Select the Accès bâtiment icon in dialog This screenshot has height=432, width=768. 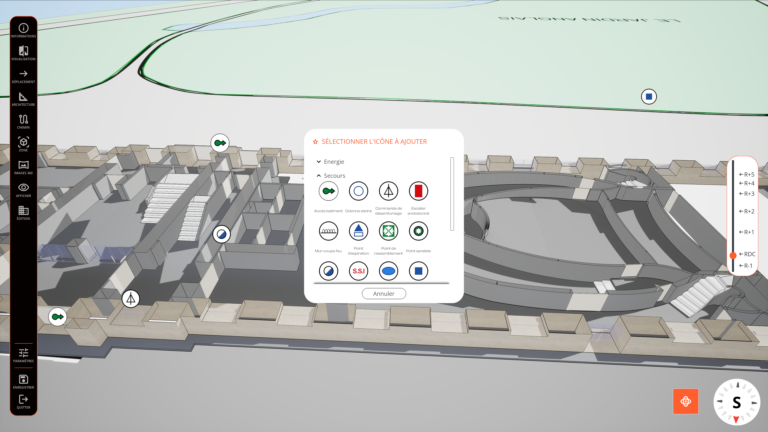[x=328, y=191]
